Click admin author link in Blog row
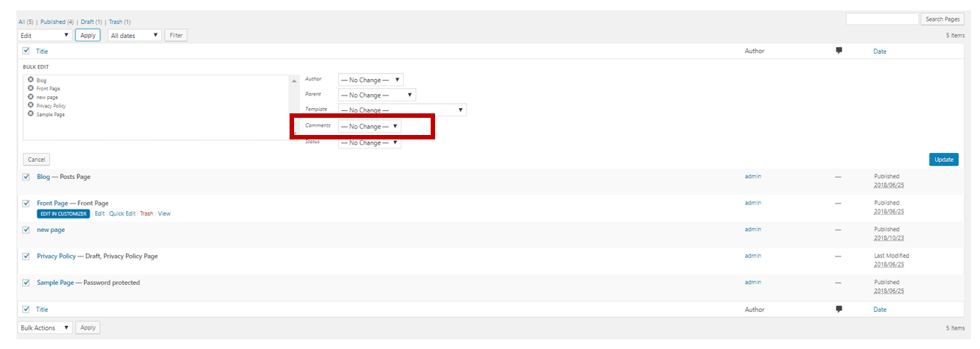The image size is (980, 349). tap(753, 176)
